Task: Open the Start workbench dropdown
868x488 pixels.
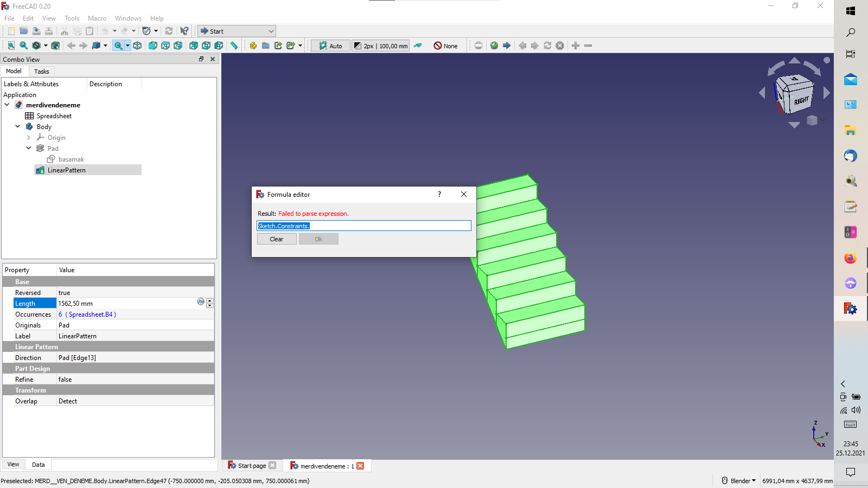Action: click(237, 31)
